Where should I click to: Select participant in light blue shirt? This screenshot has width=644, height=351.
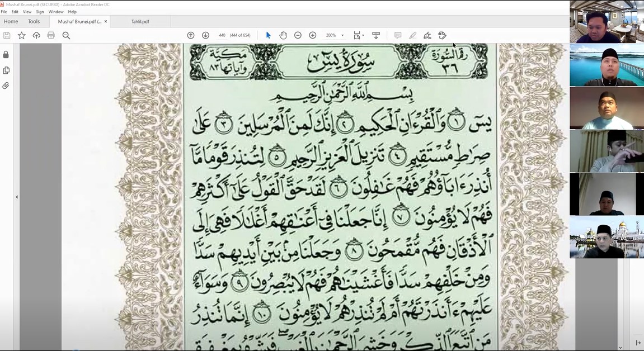(x=607, y=108)
